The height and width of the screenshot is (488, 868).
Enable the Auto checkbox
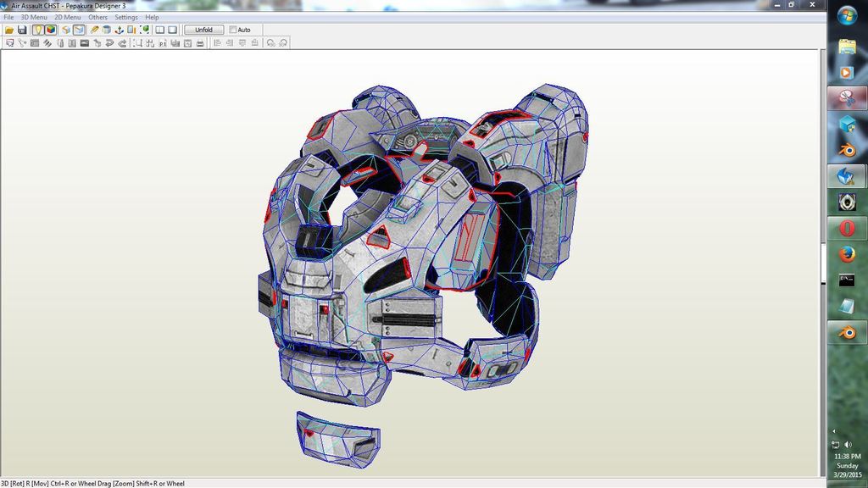tap(233, 30)
